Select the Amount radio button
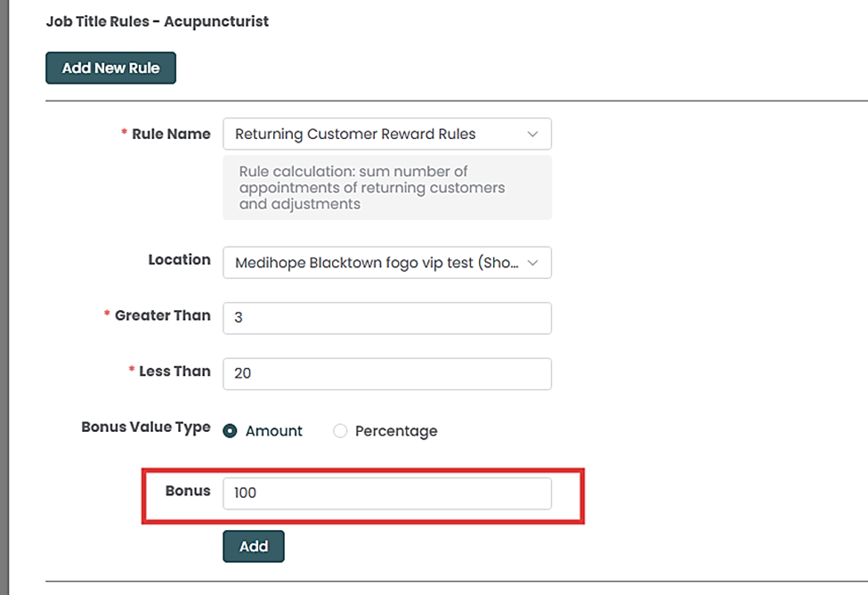The height and width of the screenshot is (595, 868). pyautogui.click(x=231, y=431)
